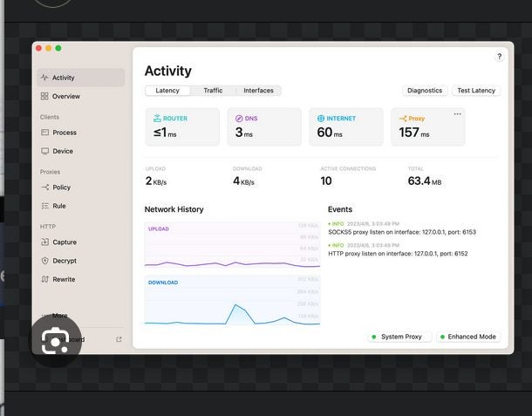Toggle Enhanced Mode on or off

click(468, 337)
